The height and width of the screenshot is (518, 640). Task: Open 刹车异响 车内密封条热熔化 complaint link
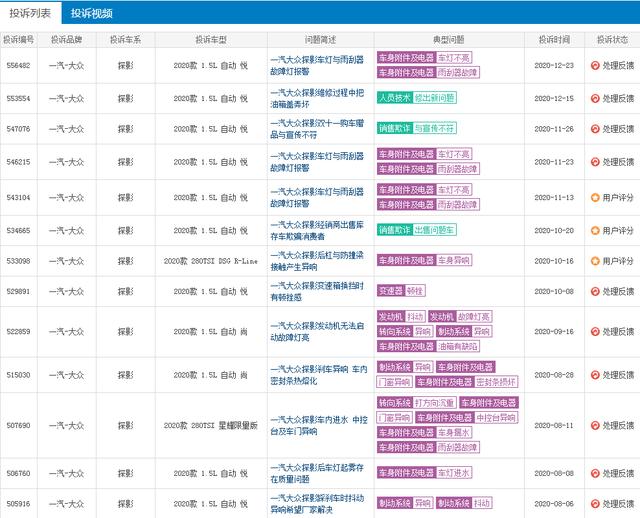pos(319,375)
